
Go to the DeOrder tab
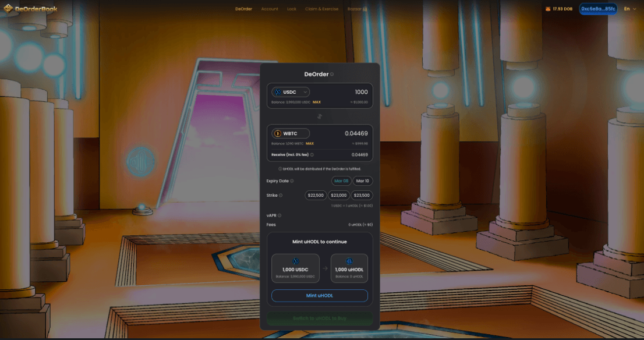243,9
